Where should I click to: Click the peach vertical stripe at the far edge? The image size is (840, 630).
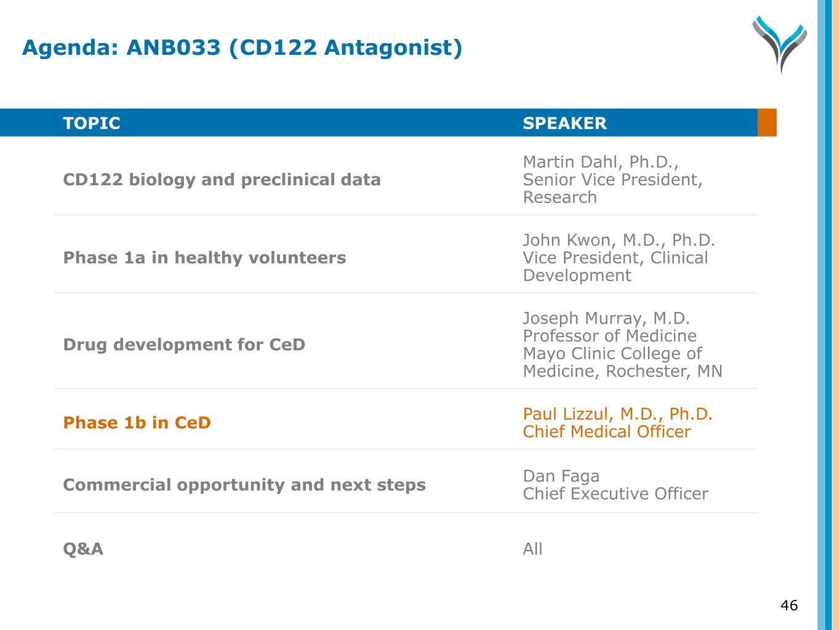point(836,315)
